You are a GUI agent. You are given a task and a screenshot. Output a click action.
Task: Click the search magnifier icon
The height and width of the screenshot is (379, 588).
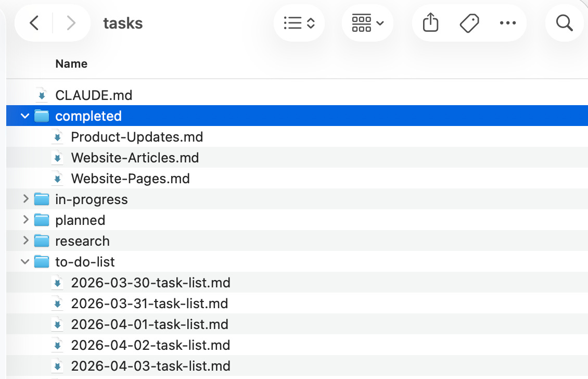pos(565,23)
